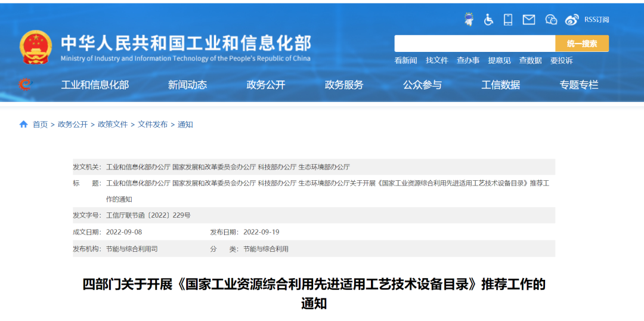Viewport: 644px width, 321px height.
Task: Click the 发布日期 value 2022-09-19
Action: (261, 232)
